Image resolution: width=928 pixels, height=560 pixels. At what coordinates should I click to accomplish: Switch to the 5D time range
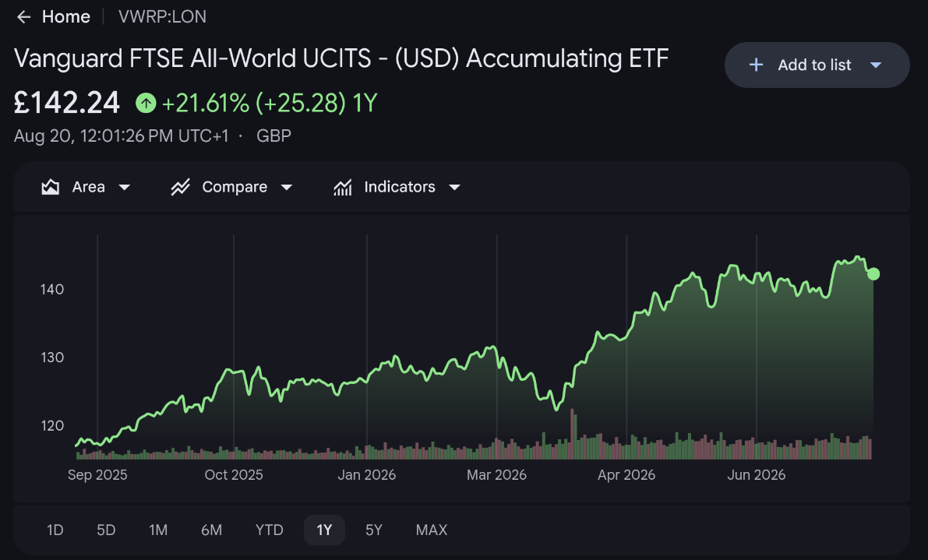point(106,530)
